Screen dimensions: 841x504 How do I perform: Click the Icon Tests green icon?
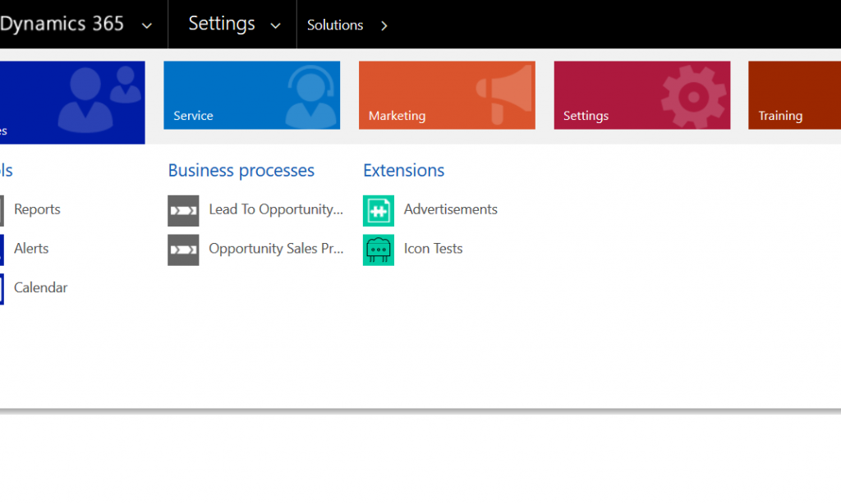point(379,250)
